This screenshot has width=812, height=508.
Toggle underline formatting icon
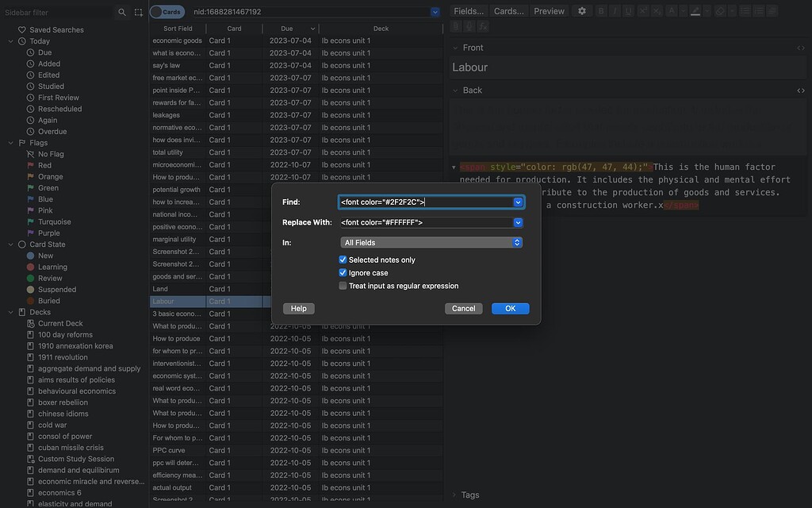click(627, 10)
